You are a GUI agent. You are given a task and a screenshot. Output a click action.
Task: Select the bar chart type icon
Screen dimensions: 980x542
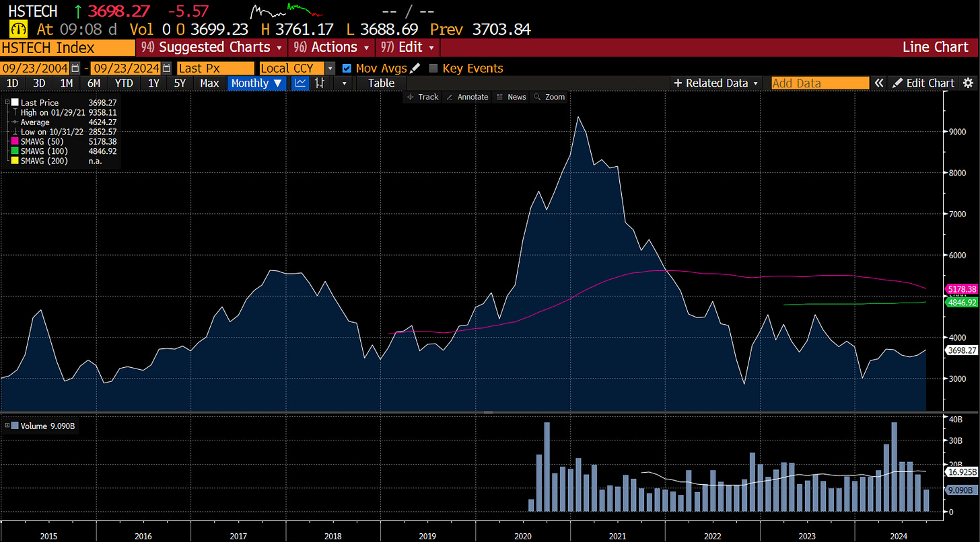[320, 83]
